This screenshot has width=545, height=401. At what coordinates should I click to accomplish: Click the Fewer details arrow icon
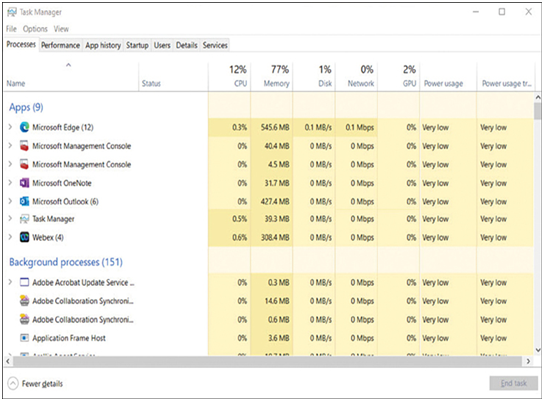pos(13,384)
